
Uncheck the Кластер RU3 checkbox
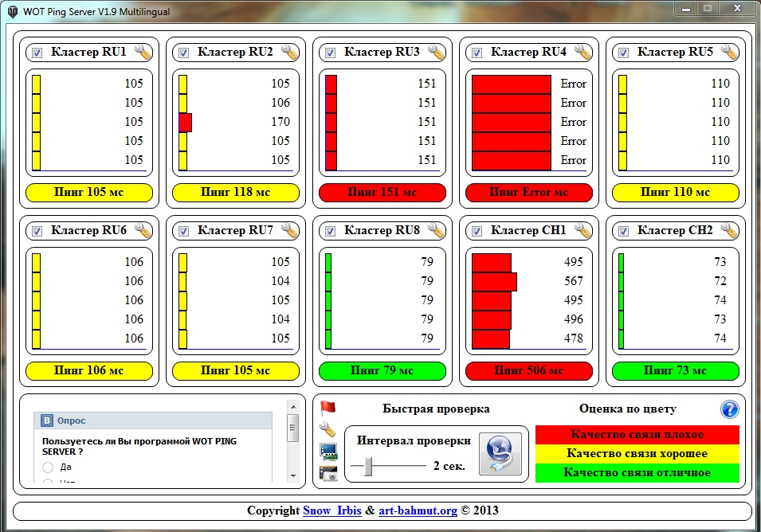330,53
